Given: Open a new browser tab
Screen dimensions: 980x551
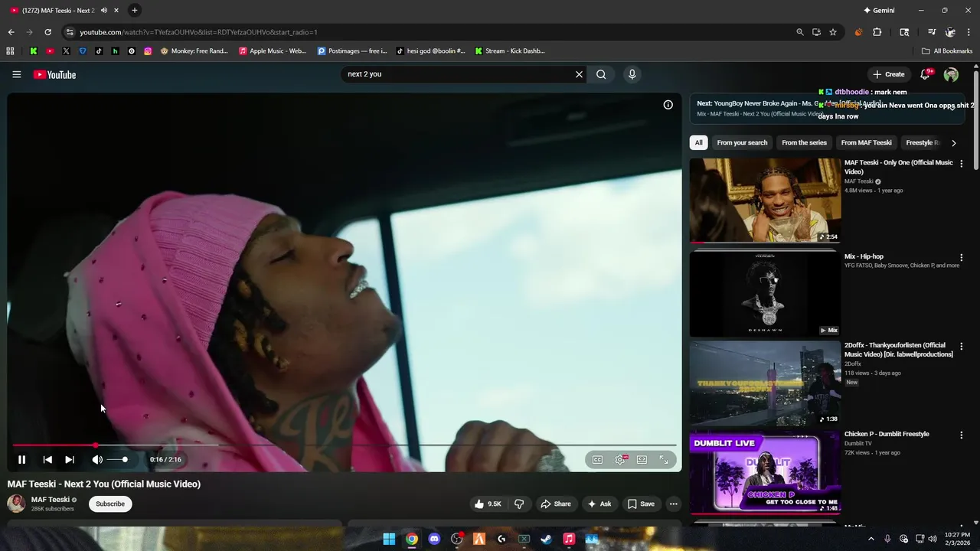Looking at the screenshot, I should click(134, 10).
